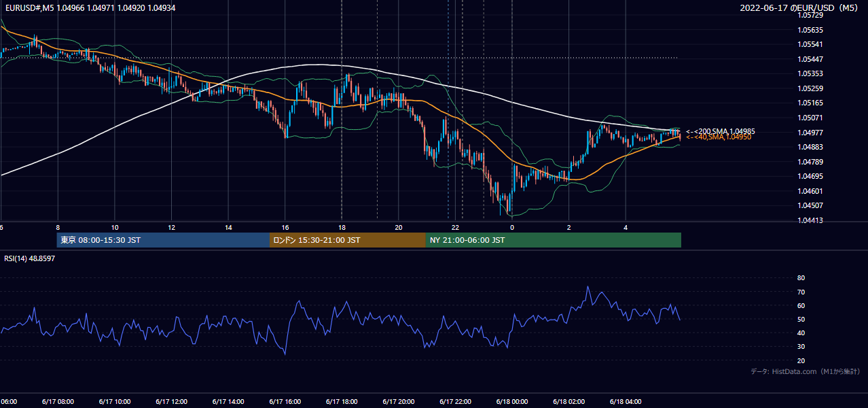The width and height of the screenshot is (868, 408).
Task: Click the 6/17 22:00 bottom time label
Action: 455,401
